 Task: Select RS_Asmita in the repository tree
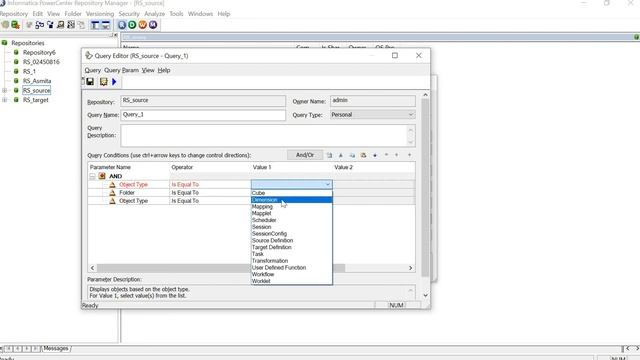pyautogui.click(x=37, y=81)
